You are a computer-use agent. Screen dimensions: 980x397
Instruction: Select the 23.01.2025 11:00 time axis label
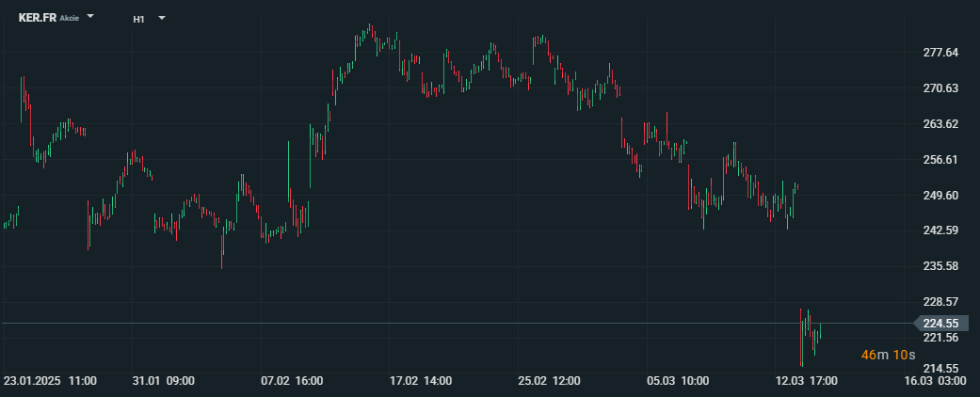50,381
